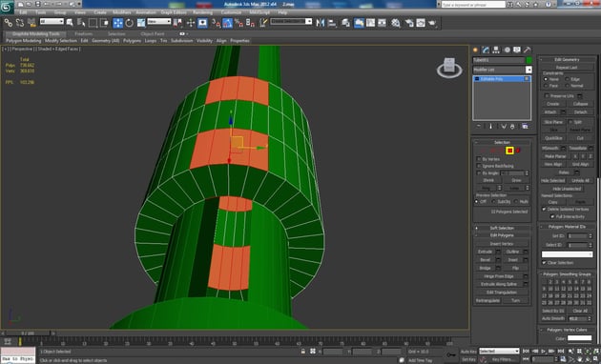Open the Named Selection Sets dropdown
Viewport: 601px width, 364px height.
coord(291,22)
